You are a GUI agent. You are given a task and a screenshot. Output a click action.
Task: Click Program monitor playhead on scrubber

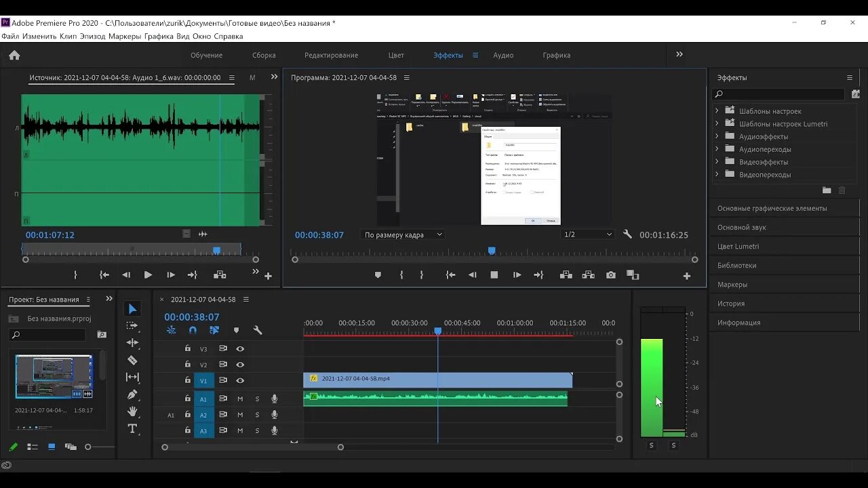coord(492,251)
